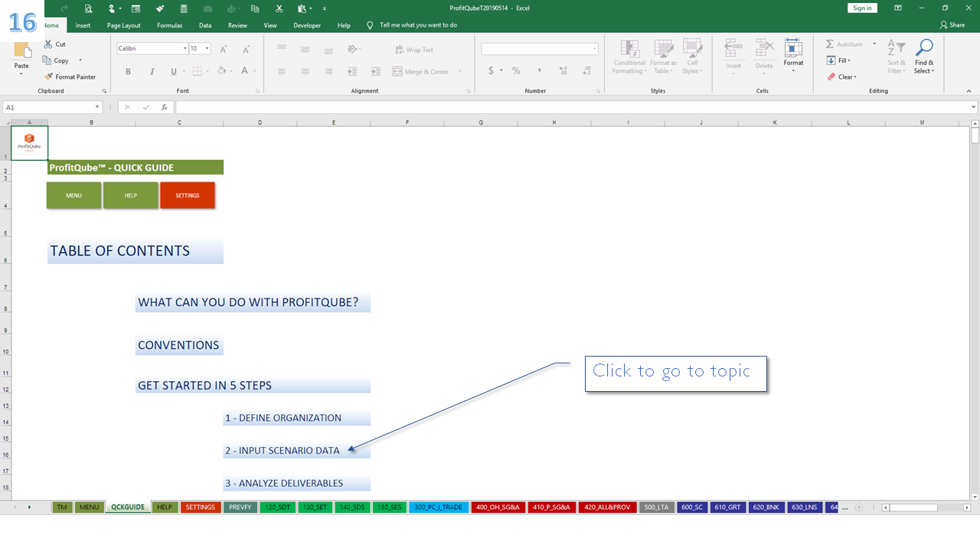The width and height of the screenshot is (980, 551).
Task: Click the Insert Function fx icon
Action: tap(164, 107)
